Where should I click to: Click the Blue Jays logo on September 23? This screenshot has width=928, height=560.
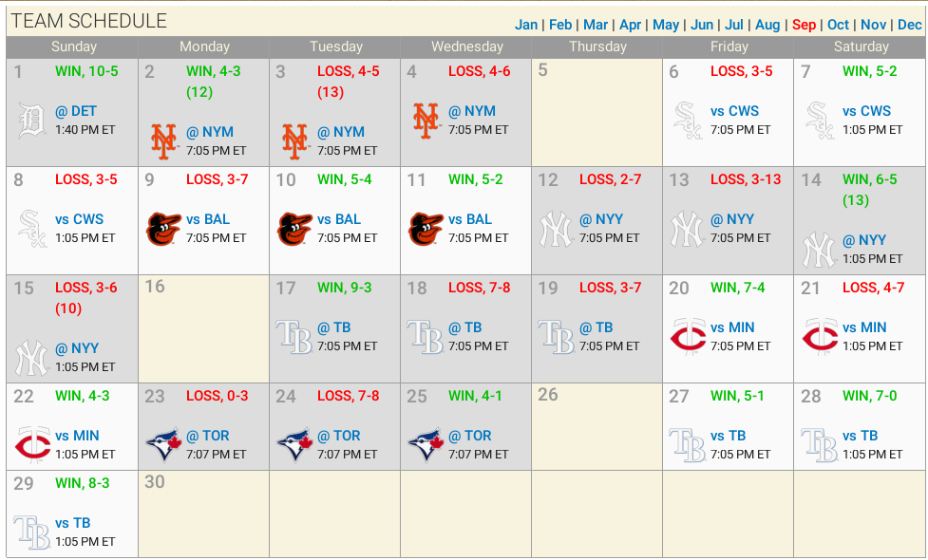(x=163, y=445)
